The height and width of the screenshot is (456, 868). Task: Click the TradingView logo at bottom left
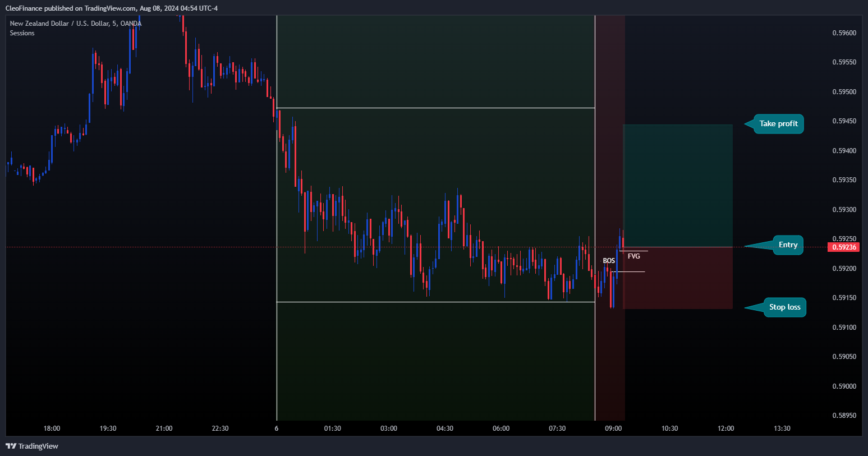(32, 446)
